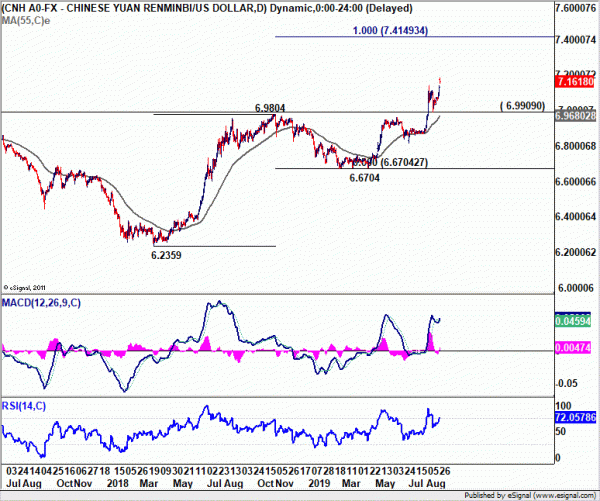Viewport: 600px width, 501px height.
Task: Click the 6.6704 support level annotation
Action: tap(365, 178)
